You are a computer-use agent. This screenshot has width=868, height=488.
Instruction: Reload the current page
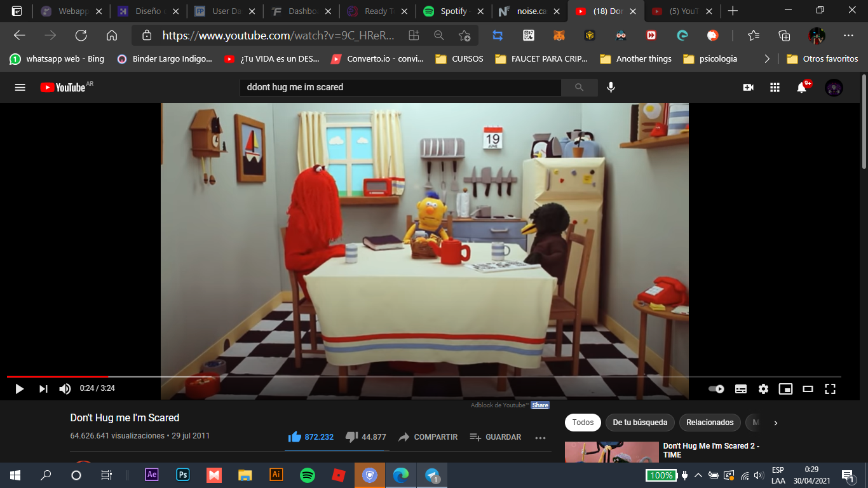tap(81, 36)
